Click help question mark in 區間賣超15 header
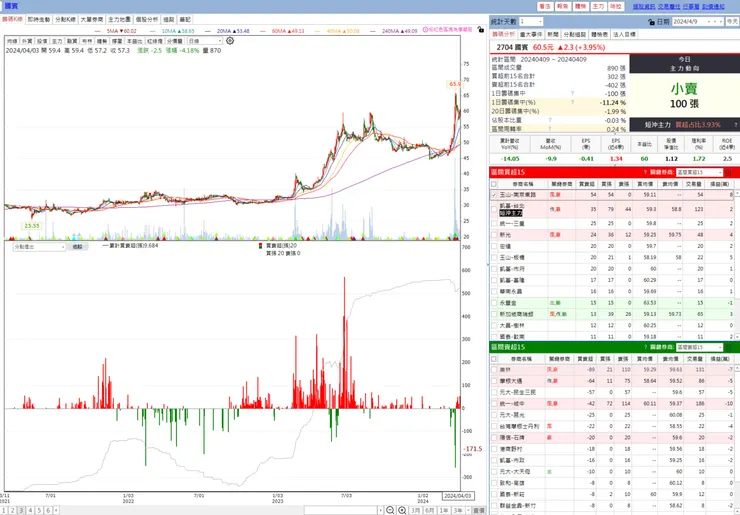 point(645,347)
